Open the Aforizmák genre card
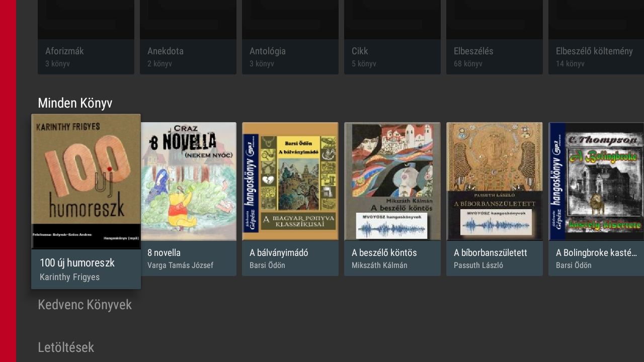The image size is (644, 362). point(86,37)
